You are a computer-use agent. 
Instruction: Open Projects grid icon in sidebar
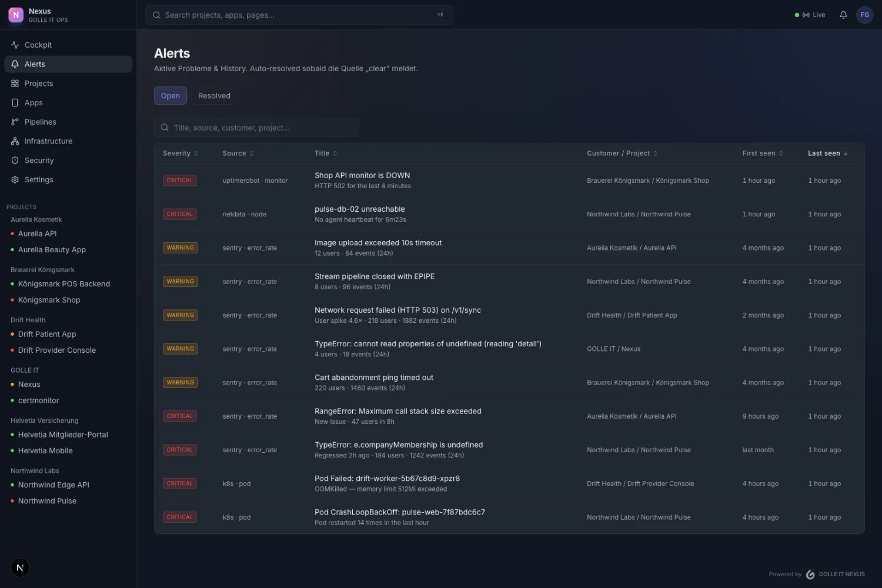15,83
